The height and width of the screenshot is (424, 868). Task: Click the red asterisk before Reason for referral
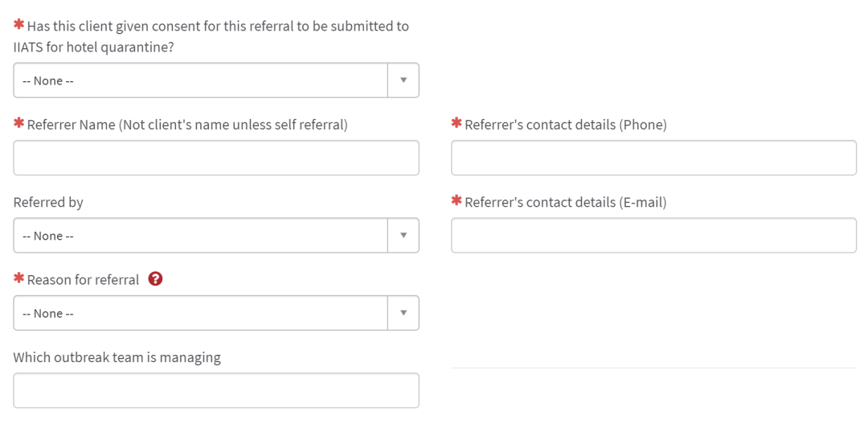tap(18, 278)
